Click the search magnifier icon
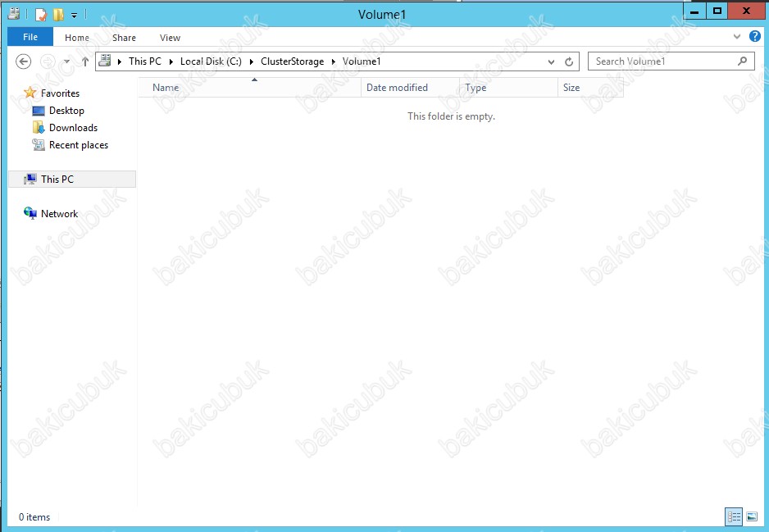This screenshot has height=532, width=769. (x=742, y=61)
